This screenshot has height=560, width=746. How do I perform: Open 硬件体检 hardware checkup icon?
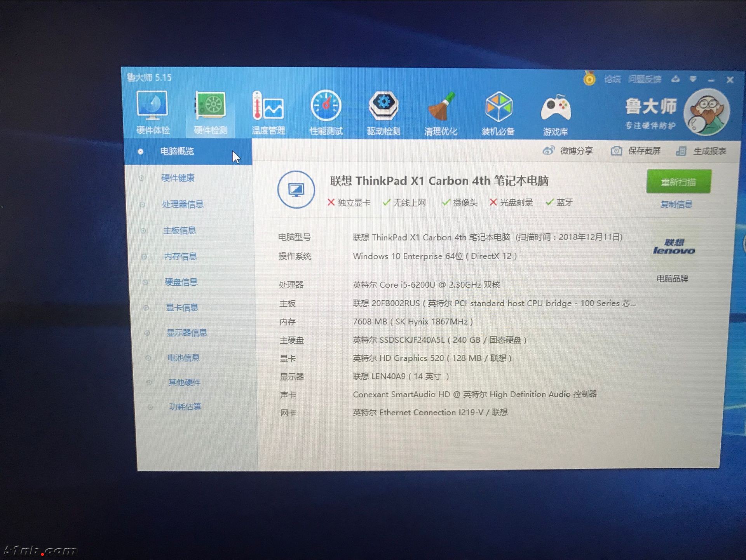[152, 106]
